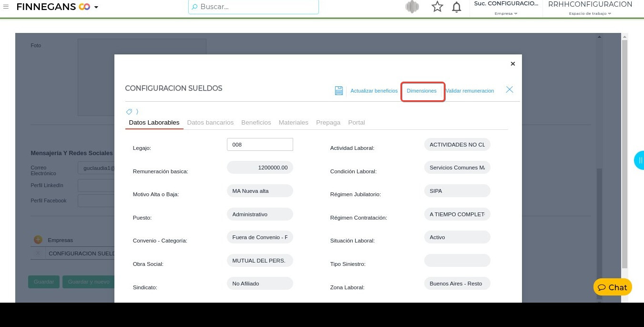Open the Puesto Administrativo selector
This screenshot has width=644, height=327.
(260, 214)
